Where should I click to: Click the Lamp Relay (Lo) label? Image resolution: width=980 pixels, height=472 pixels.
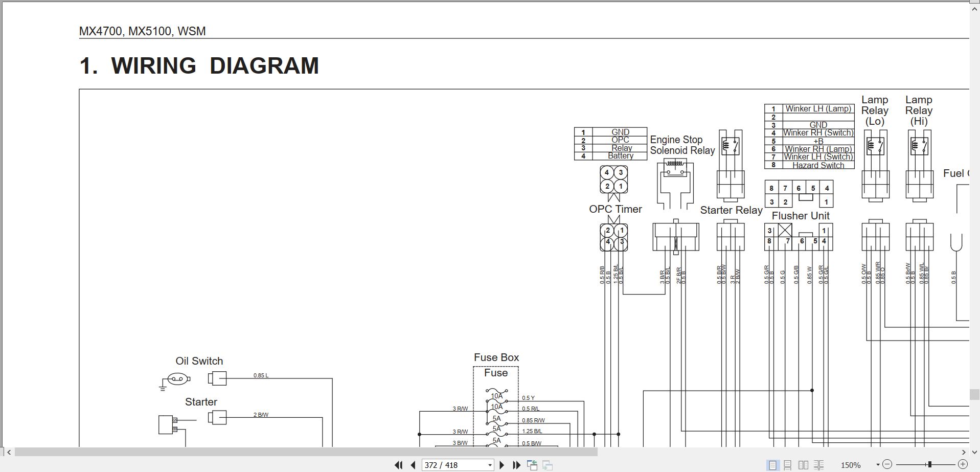[x=875, y=110]
